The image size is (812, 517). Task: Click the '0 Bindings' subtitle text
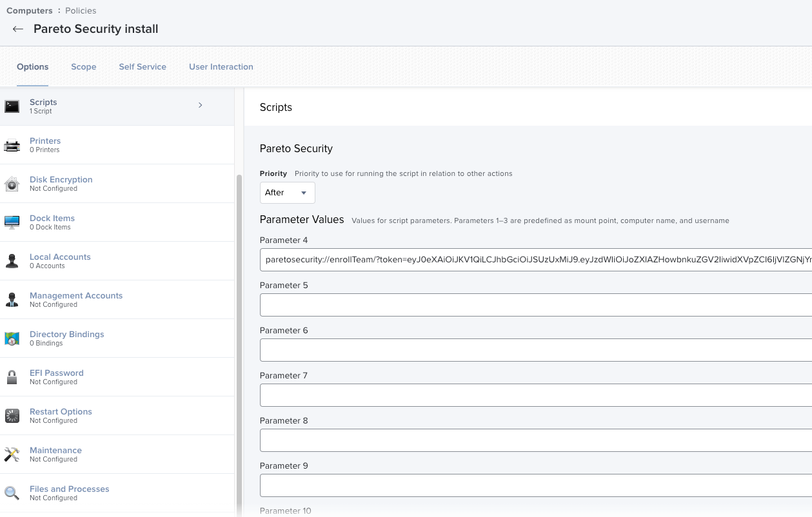(46, 344)
